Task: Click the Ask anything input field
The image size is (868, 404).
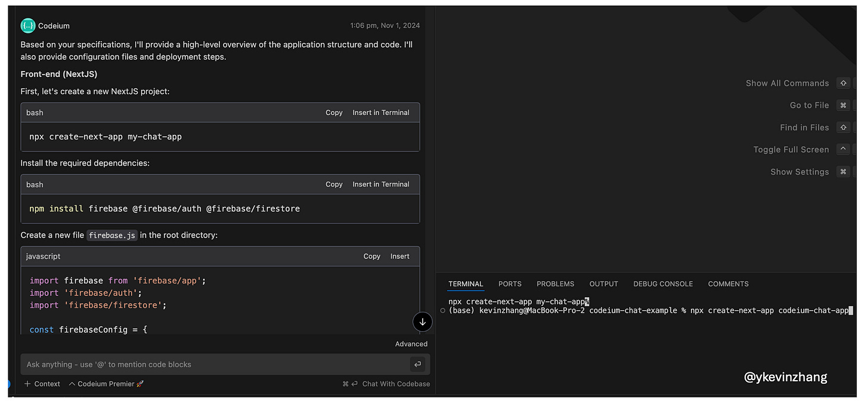Action: pos(179,364)
